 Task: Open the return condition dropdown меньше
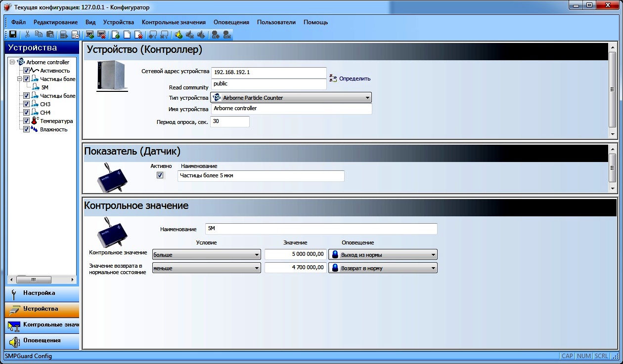point(207,268)
